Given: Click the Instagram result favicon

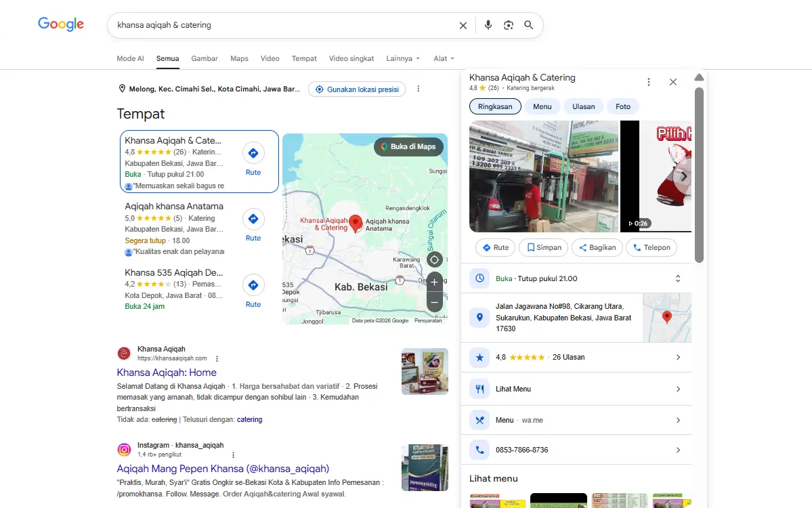Looking at the screenshot, I should pyautogui.click(x=124, y=450).
